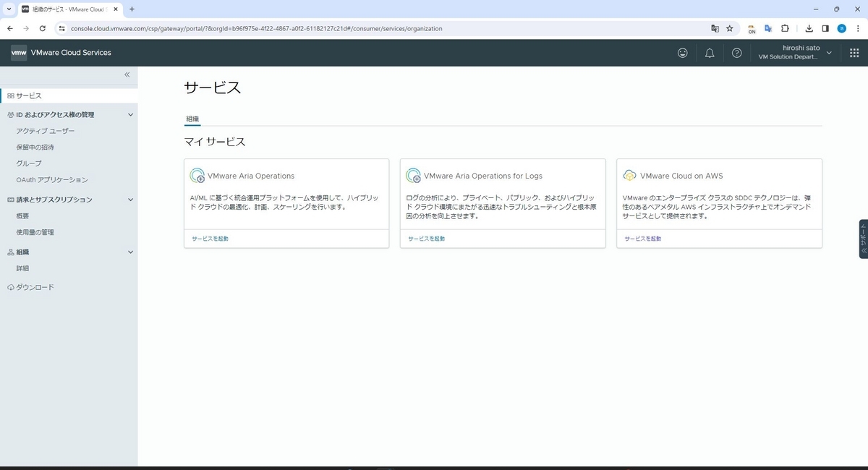Toggle the Chrome side panel icon
This screenshot has height=470, width=868.
pos(825,28)
